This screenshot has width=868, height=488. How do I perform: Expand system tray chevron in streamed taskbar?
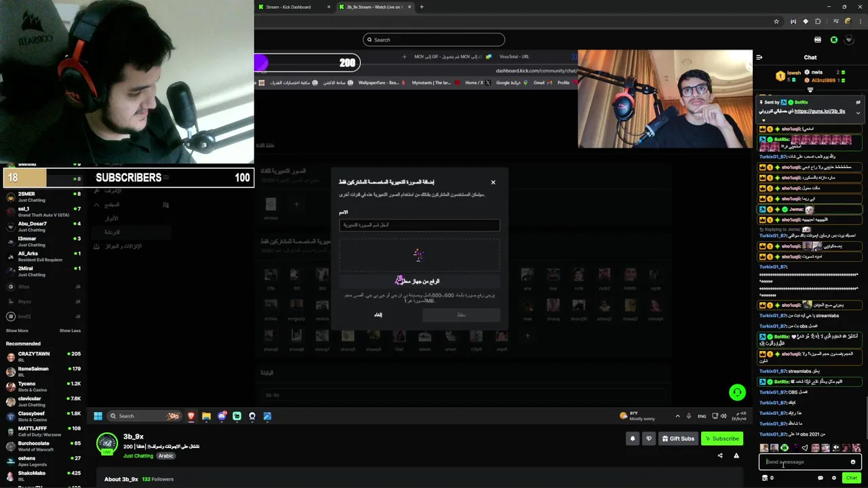pyautogui.click(x=677, y=416)
